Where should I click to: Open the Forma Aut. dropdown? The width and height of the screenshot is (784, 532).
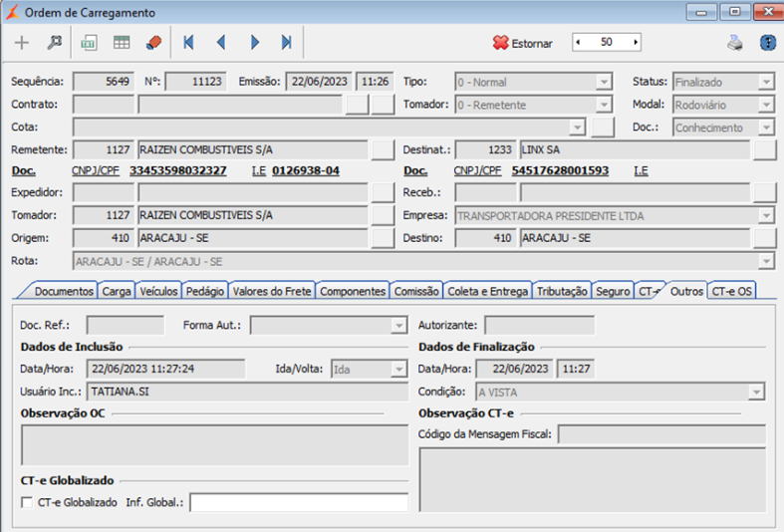(398, 326)
